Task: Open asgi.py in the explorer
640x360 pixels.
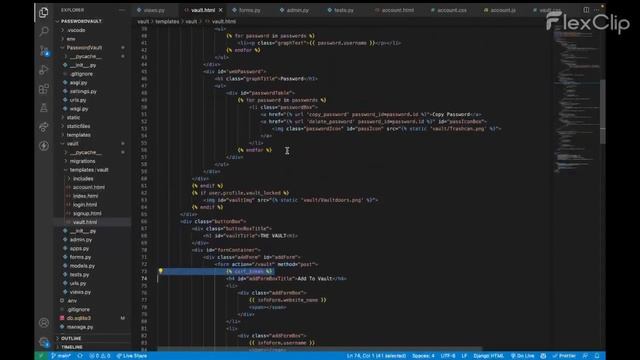Action: (x=78, y=82)
